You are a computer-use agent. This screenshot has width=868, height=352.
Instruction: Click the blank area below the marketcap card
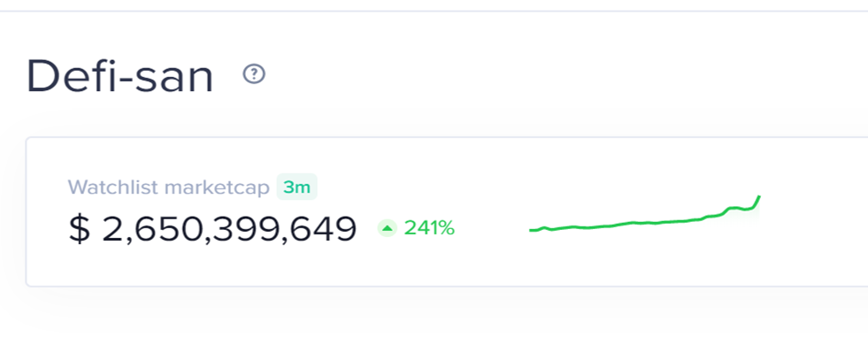point(443,321)
